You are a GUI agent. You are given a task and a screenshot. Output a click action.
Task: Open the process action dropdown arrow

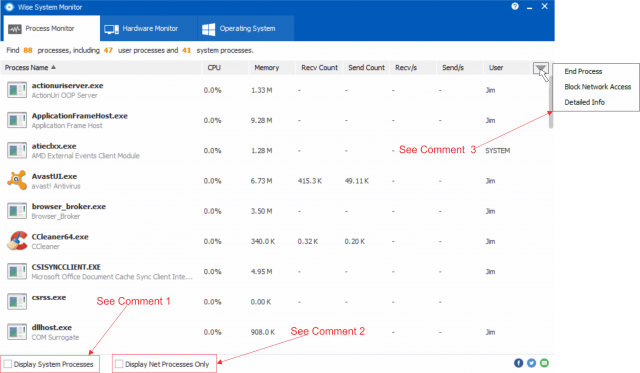tap(541, 69)
